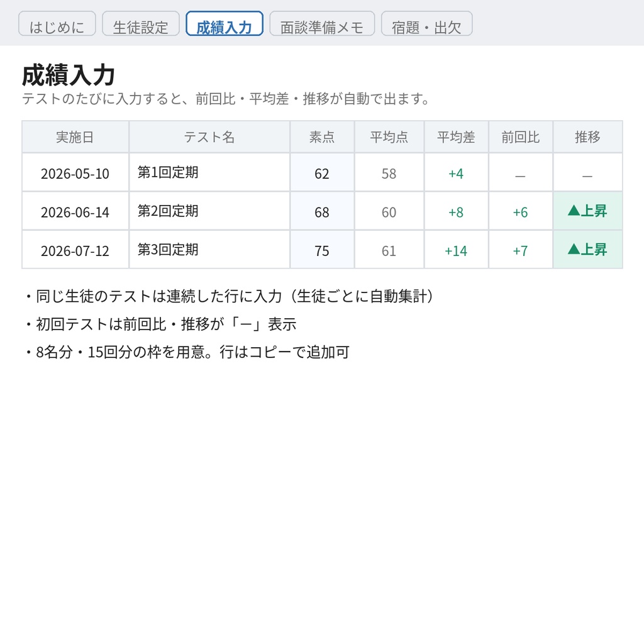The height and width of the screenshot is (644, 644).
Task: Select date cell 2026-05-10
Action: (75, 173)
